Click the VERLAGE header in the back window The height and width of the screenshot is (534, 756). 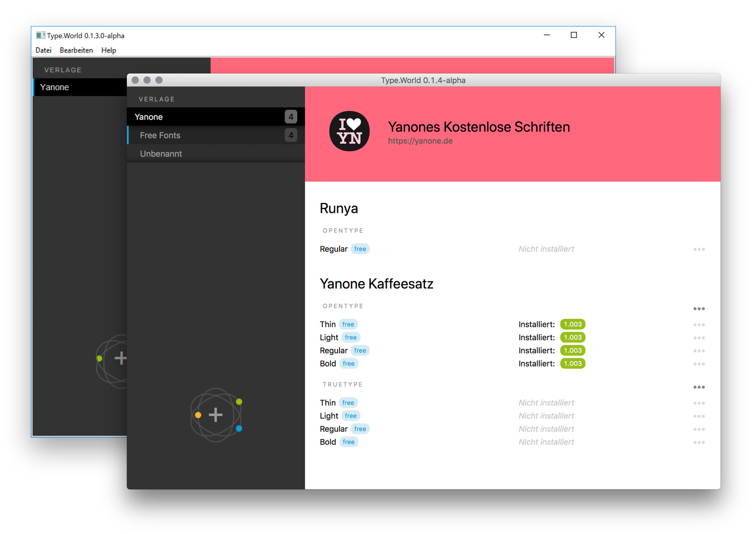pyautogui.click(x=63, y=70)
